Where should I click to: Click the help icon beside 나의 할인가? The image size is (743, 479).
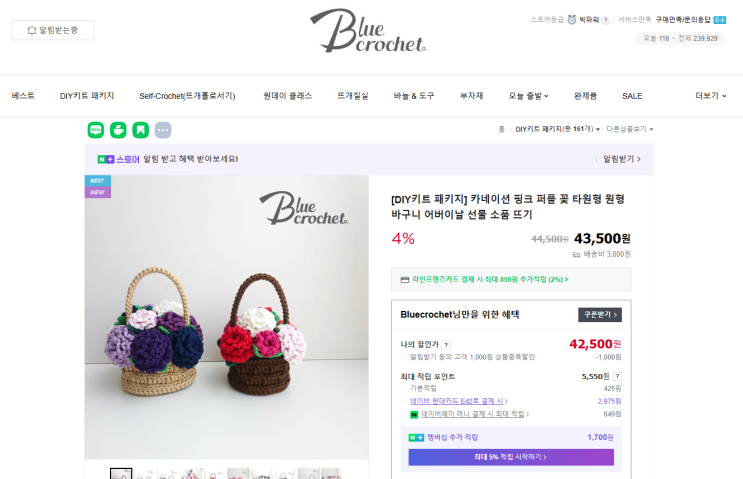[x=446, y=345]
